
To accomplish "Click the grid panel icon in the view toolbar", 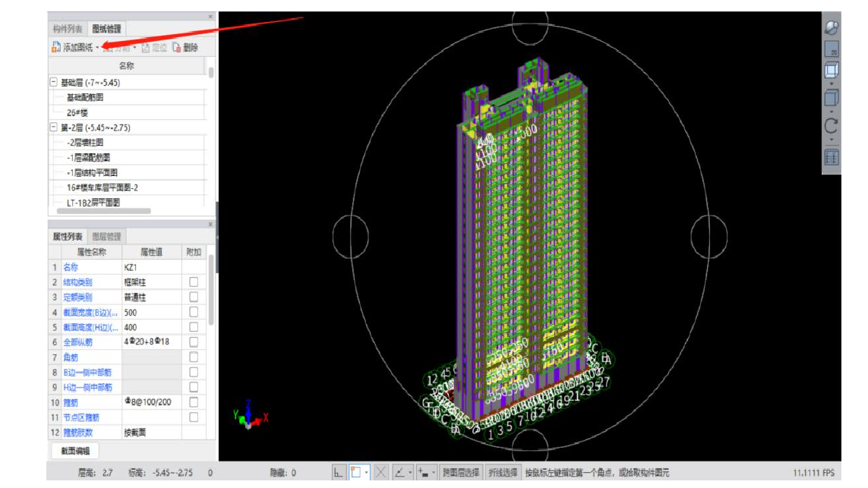I will click(832, 158).
